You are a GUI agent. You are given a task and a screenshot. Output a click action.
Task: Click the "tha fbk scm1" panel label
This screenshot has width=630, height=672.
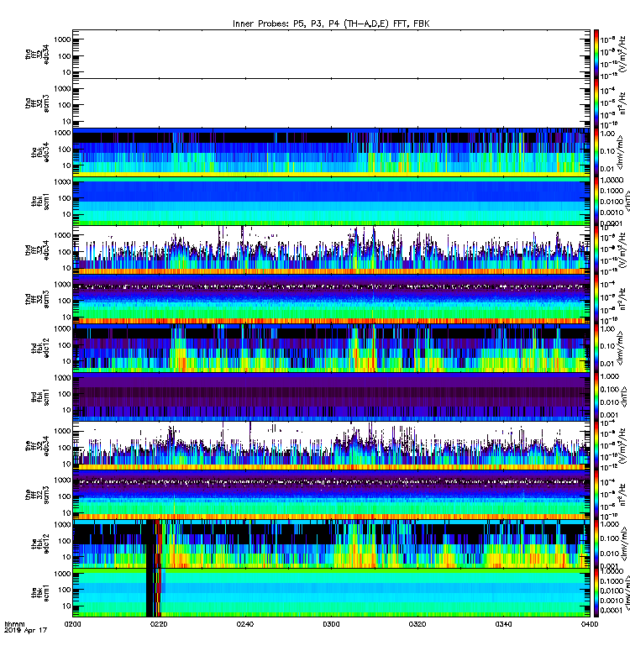pyautogui.click(x=40, y=202)
